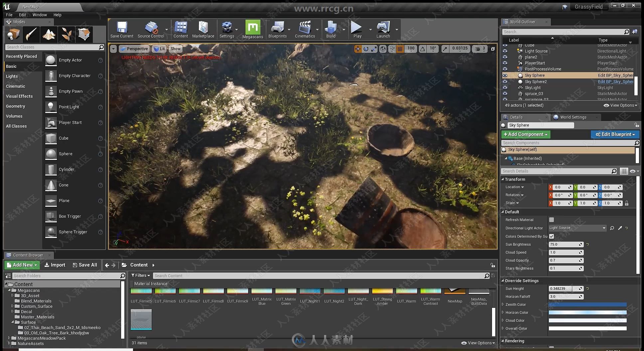This screenshot has height=351, width=644.
Task: Open the Marketplace toolbar icon
Action: click(203, 30)
